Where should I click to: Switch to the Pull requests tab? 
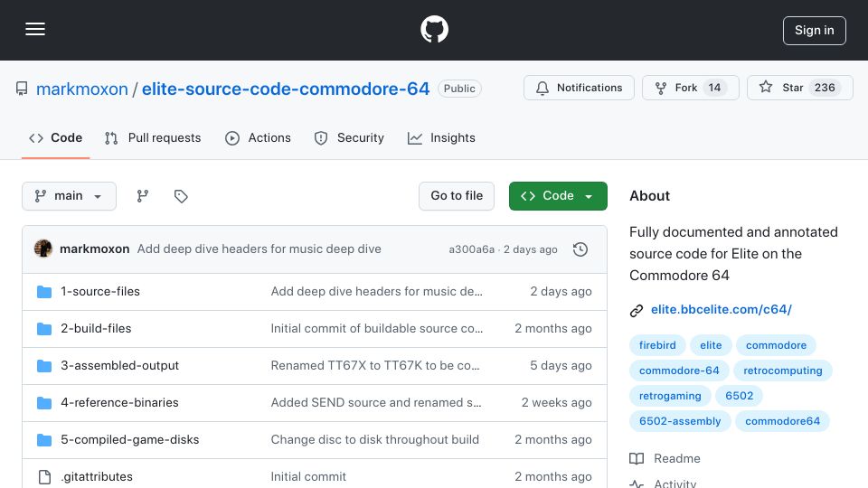[x=153, y=137]
